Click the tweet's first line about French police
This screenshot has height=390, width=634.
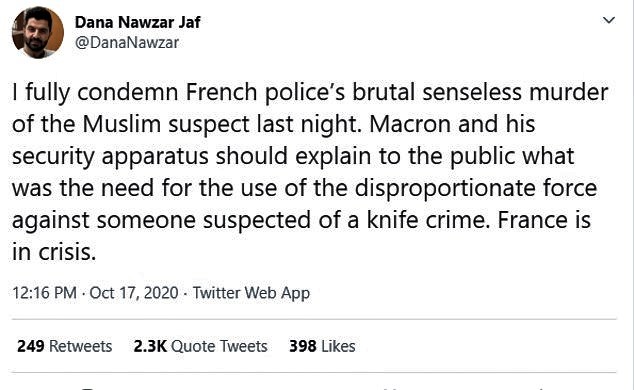(x=310, y=93)
